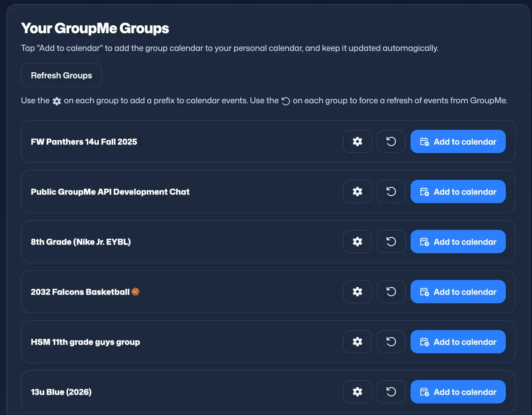Add 8th Grade (Nike Jr. EYBL) to calendar

pyautogui.click(x=458, y=242)
